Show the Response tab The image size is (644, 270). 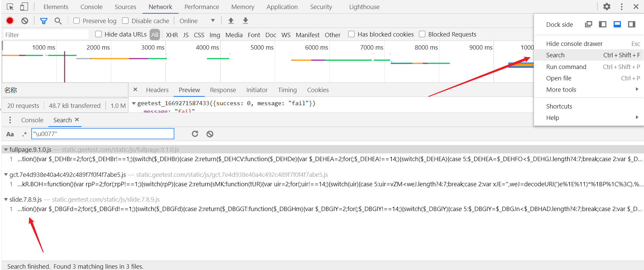223,90
